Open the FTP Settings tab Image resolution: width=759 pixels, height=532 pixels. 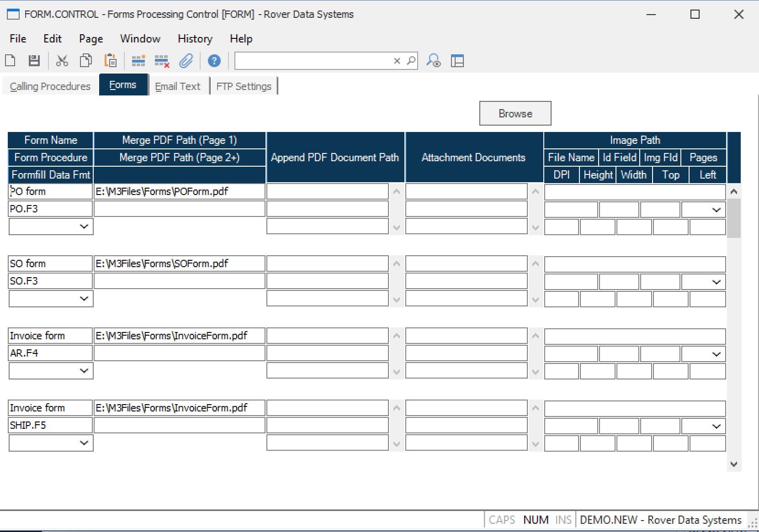(244, 86)
